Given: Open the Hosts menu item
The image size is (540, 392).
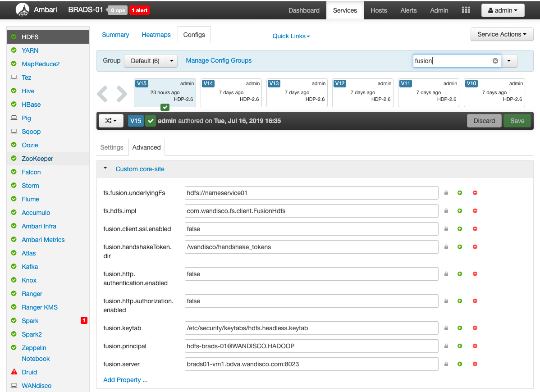Looking at the screenshot, I should click(x=379, y=10).
